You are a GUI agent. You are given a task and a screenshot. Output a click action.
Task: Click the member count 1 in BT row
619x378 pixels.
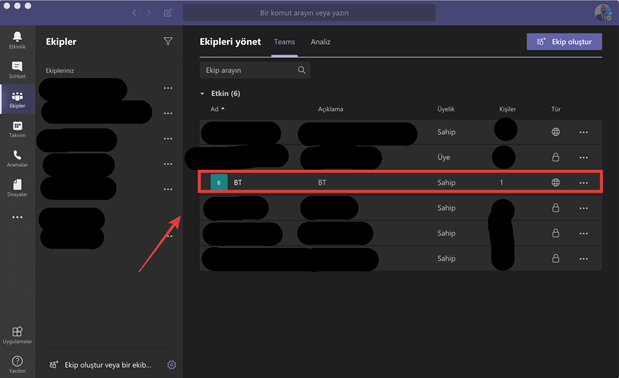coord(501,182)
